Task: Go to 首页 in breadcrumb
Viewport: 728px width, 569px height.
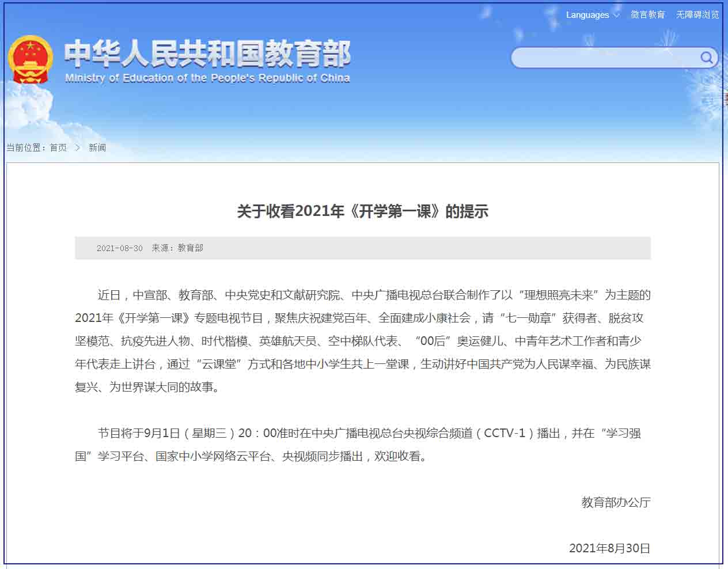Action: tap(58, 148)
